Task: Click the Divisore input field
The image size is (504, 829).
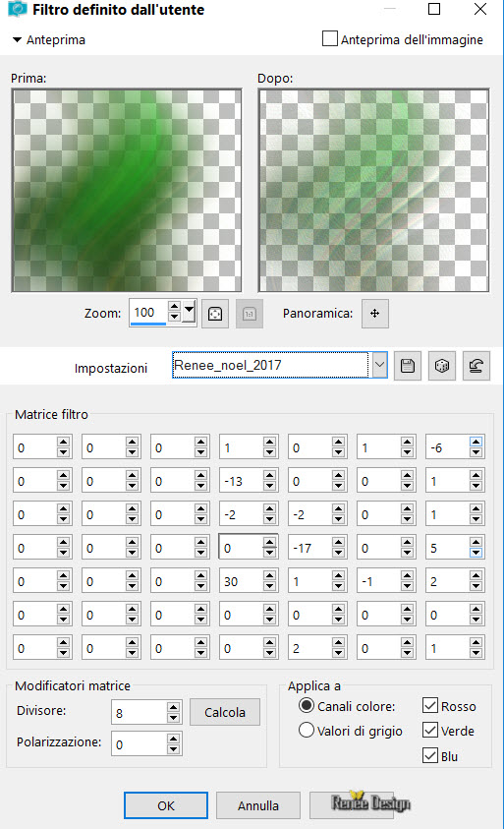Action: coord(139,713)
